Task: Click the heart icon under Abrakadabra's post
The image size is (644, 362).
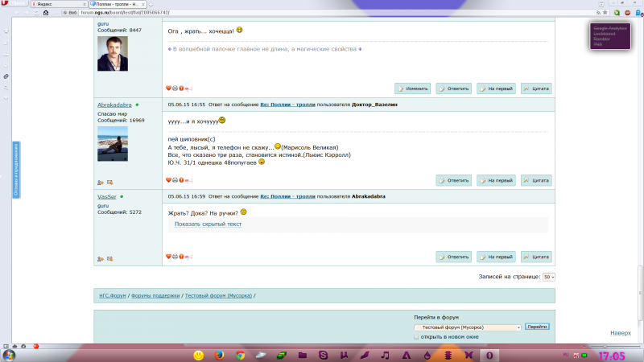Action: pos(168,179)
